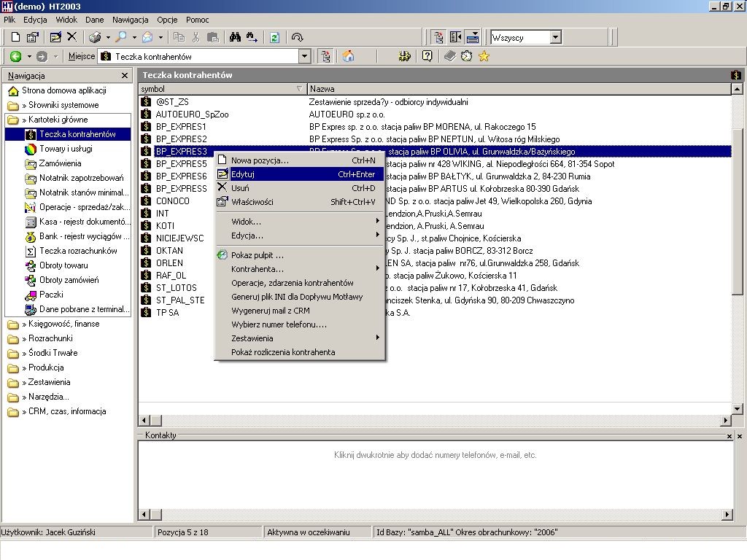Open the mail options dropdown arrow
The height and width of the screenshot is (560, 747).
coord(160,37)
